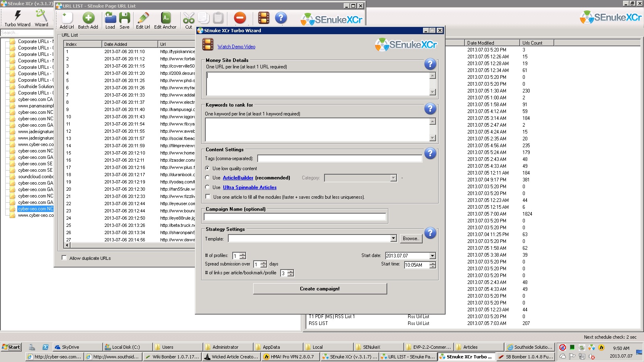The height and width of the screenshot is (362, 644).
Task: Sort URL list by Date Added column
Action: pyautogui.click(x=130, y=44)
